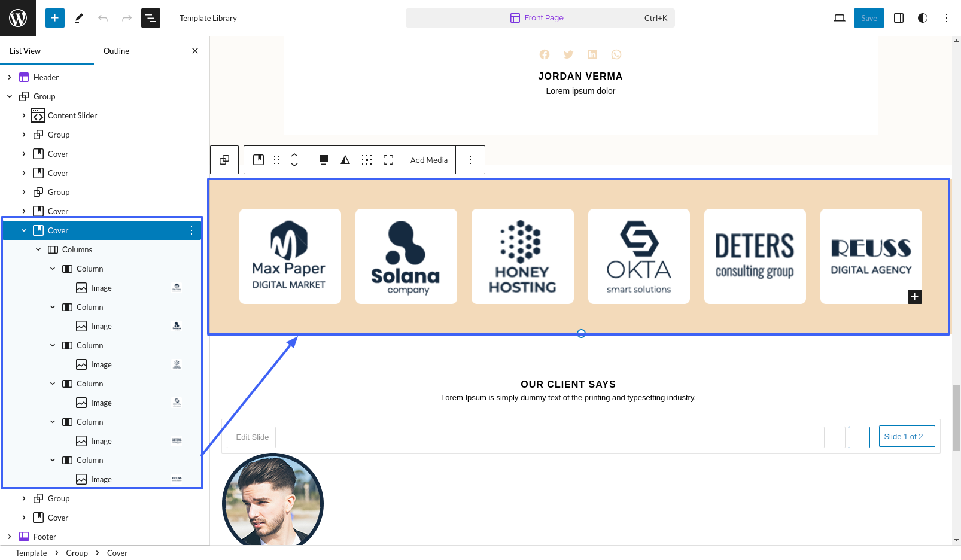Click the Cover block type icon in toolbar
Screen dimensions: 961x560
tap(259, 160)
